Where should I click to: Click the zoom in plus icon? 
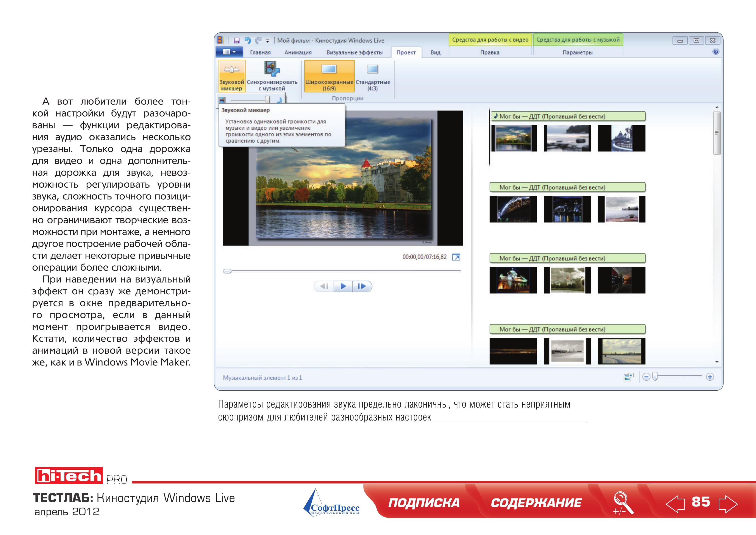pos(710,377)
